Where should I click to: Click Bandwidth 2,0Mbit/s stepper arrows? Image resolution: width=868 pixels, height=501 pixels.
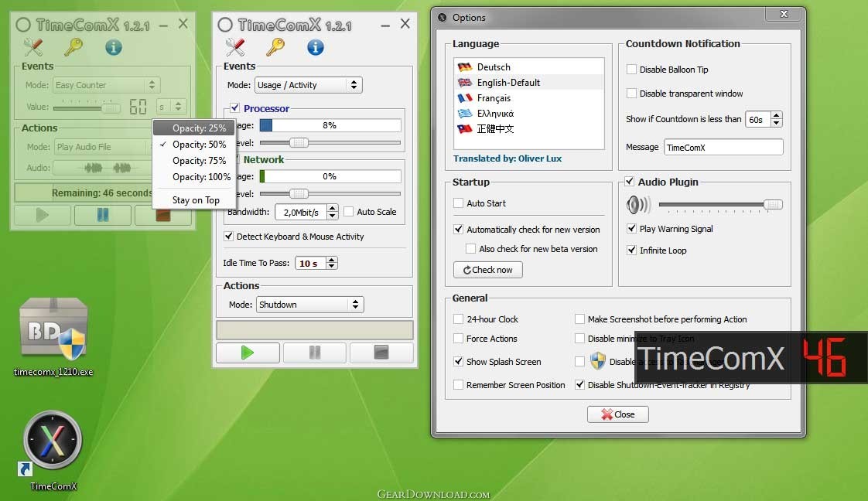click(x=332, y=212)
